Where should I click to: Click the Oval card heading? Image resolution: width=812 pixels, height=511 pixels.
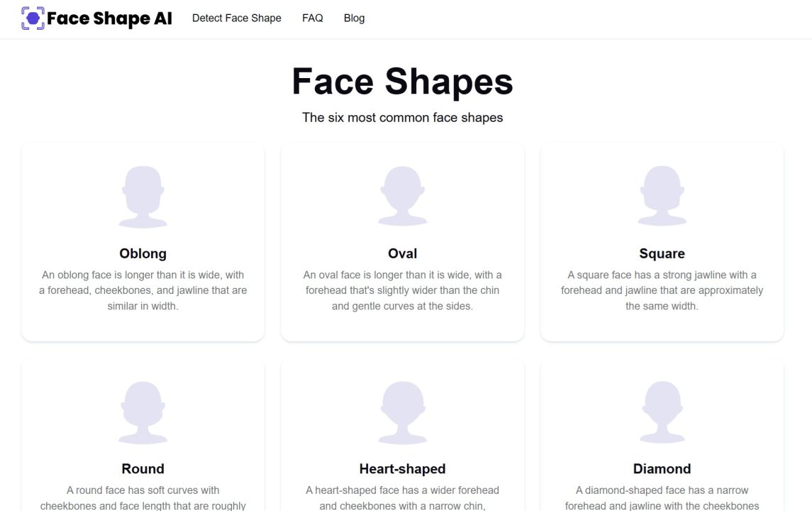[x=402, y=253]
